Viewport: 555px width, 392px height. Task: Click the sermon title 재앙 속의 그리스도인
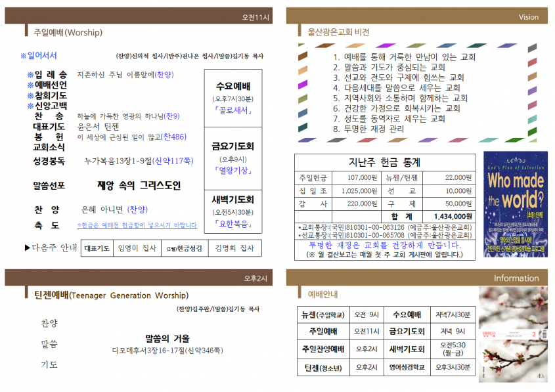(x=139, y=185)
